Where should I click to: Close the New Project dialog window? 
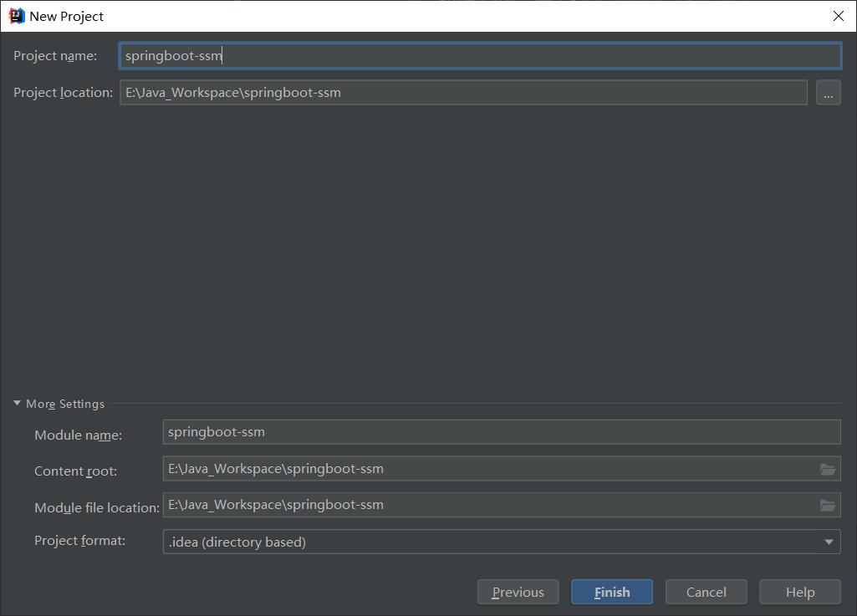[838, 16]
